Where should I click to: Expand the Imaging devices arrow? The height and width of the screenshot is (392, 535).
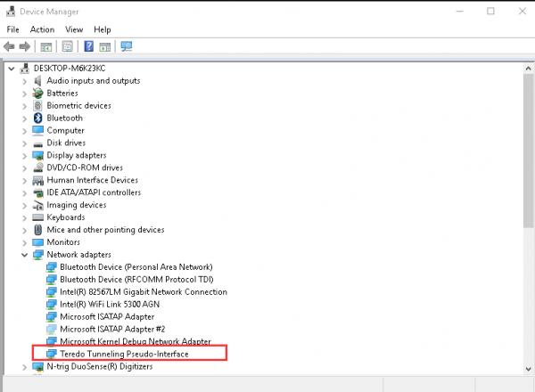pyautogui.click(x=24, y=206)
